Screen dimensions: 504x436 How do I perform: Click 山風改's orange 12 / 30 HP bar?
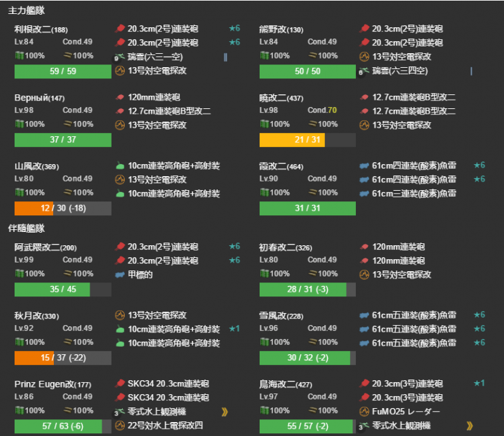(x=33, y=209)
